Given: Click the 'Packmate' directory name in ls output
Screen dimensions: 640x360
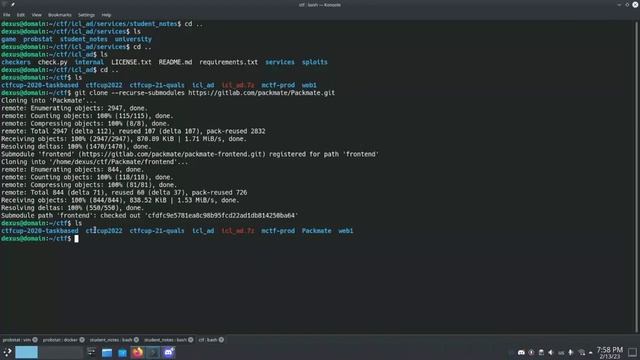Looking at the screenshot, I should point(316,231).
